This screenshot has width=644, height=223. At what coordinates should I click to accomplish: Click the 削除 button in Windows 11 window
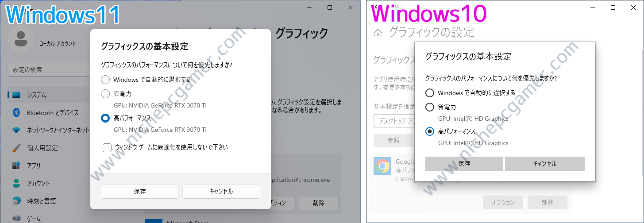[x=319, y=203]
